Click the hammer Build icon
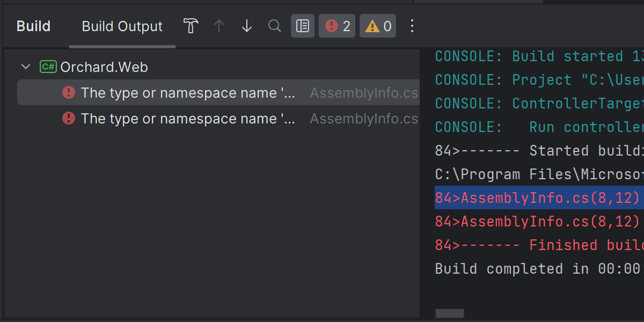The height and width of the screenshot is (322, 644). [x=191, y=26]
